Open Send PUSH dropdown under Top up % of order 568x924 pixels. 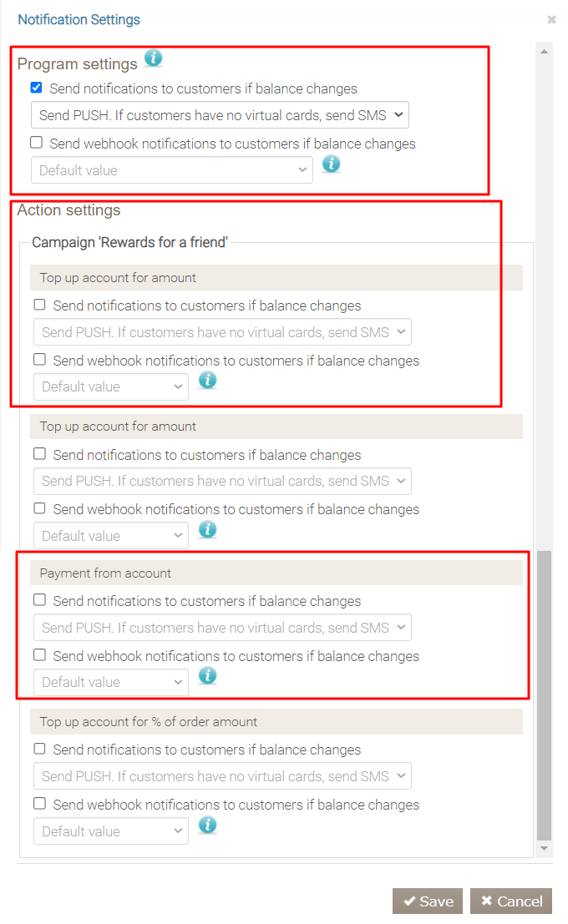(222, 776)
